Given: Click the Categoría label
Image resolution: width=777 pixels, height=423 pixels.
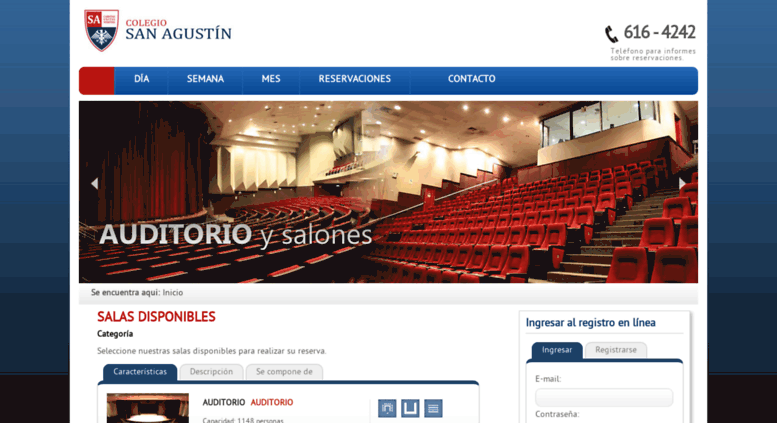Looking at the screenshot, I should (x=115, y=334).
